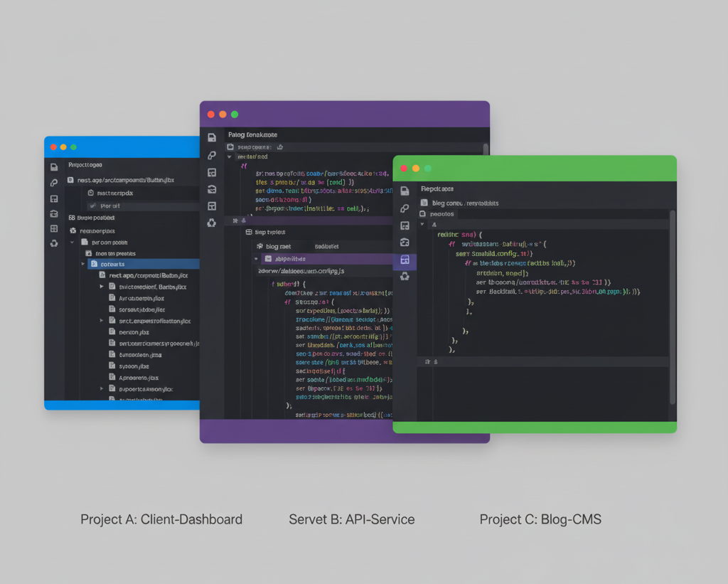Select the green zoom dot on the purple window title bar
Viewport: 728px width, 584px height.
(235, 115)
